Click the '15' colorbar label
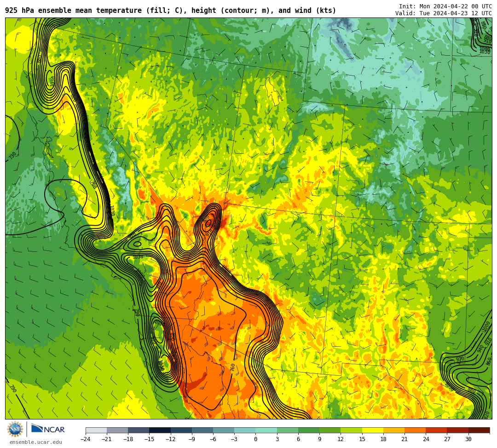Viewport: 497px width, 448px height. (x=362, y=439)
